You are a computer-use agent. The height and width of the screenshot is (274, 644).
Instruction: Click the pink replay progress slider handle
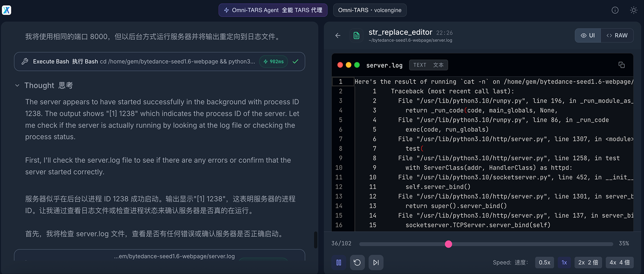pos(448,244)
